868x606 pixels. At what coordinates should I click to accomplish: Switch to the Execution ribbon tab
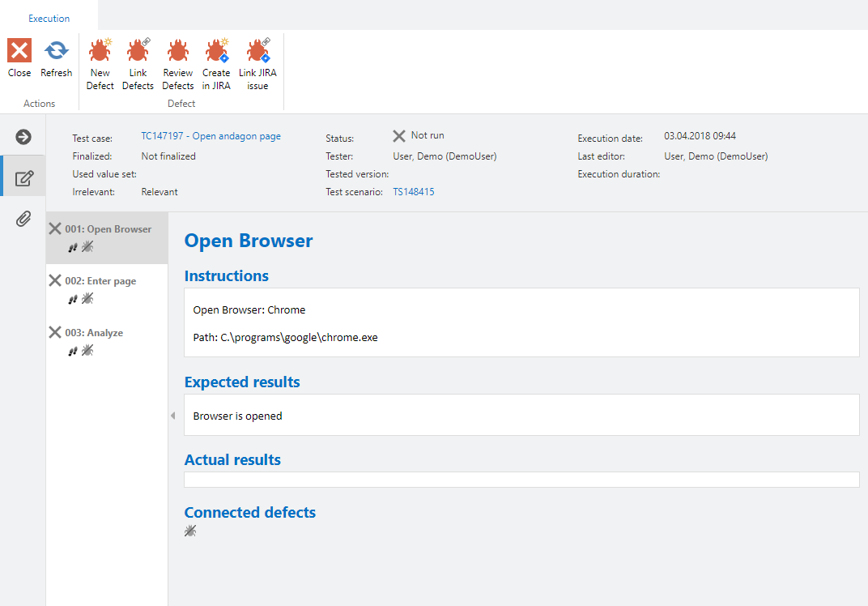tap(49, 18)
